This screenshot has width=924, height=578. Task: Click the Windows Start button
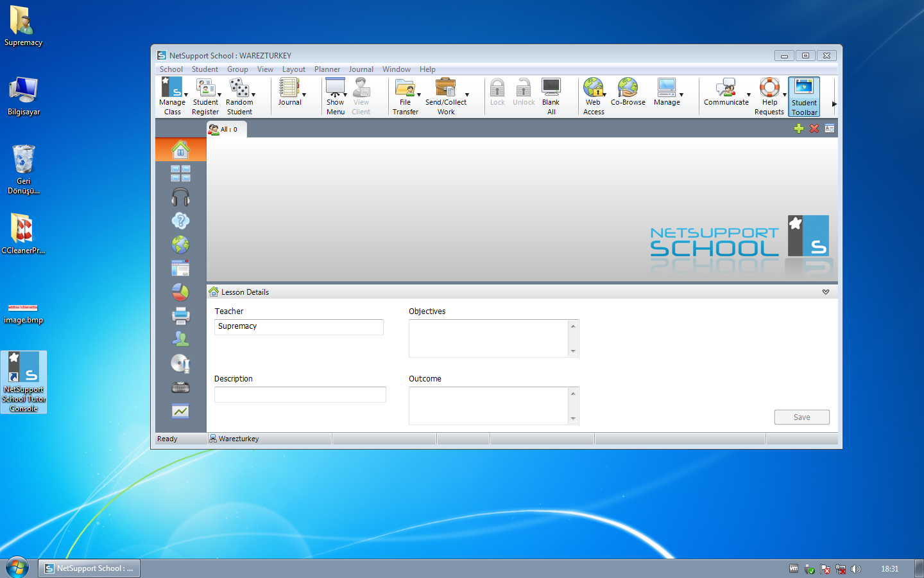point(17,568)
